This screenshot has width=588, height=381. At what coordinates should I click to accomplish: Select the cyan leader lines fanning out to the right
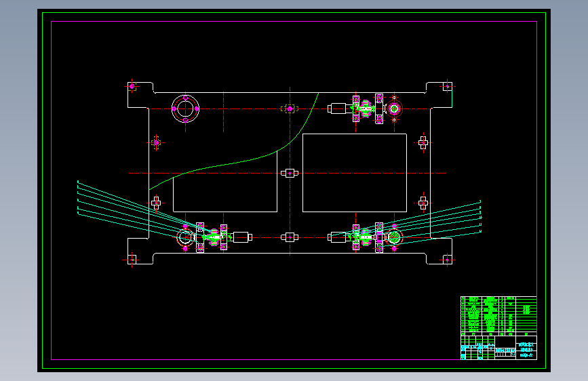tap(431, 223)
